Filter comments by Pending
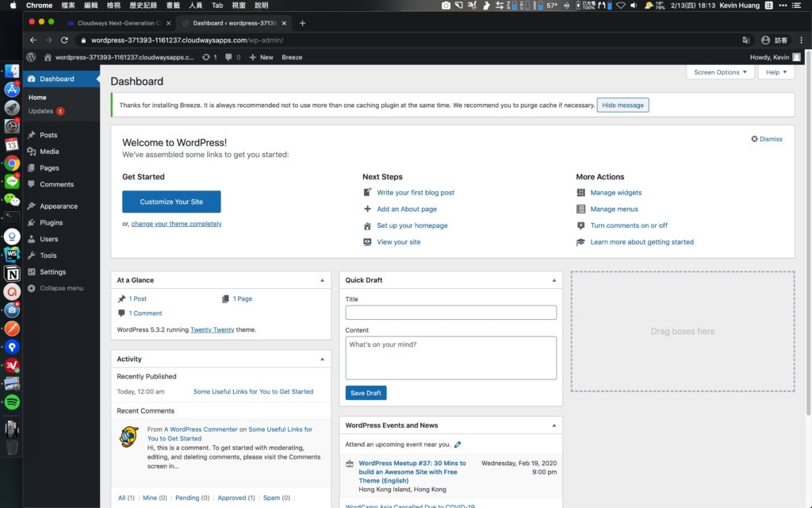 [187, 498]
